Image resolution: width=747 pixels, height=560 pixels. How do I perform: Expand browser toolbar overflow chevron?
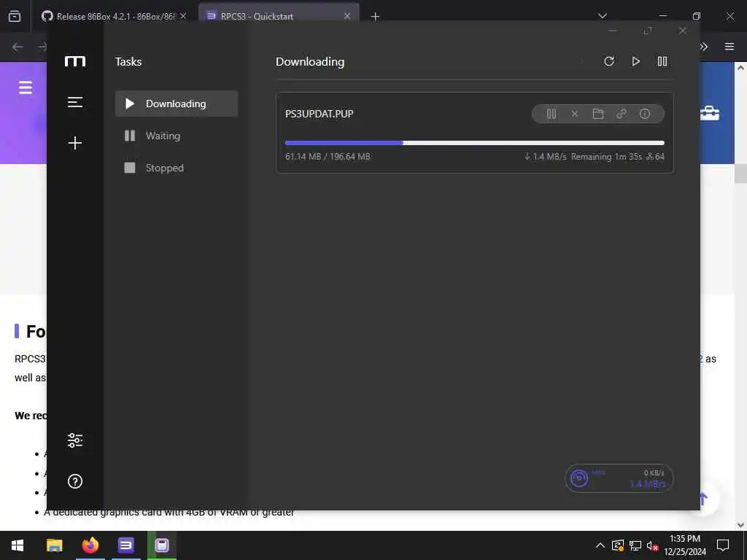[704, 47]
